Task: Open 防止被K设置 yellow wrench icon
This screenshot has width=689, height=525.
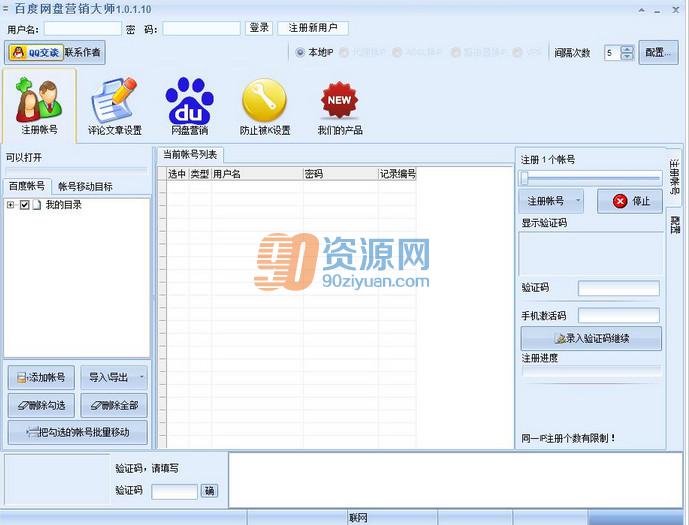Action: (x=265, y=106)
